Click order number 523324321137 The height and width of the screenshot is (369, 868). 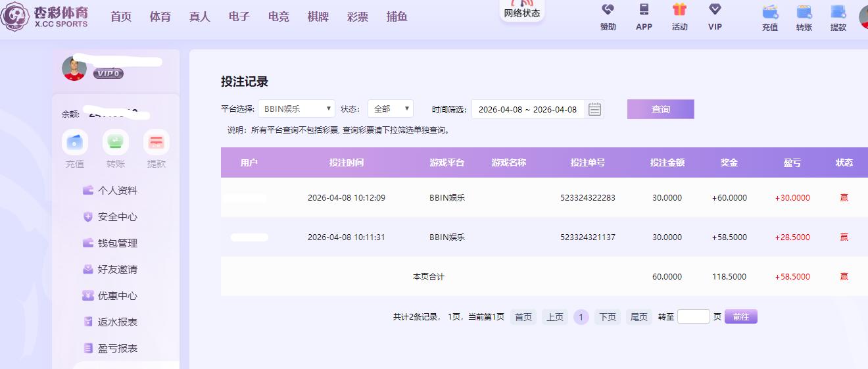(x=588, y=237)
